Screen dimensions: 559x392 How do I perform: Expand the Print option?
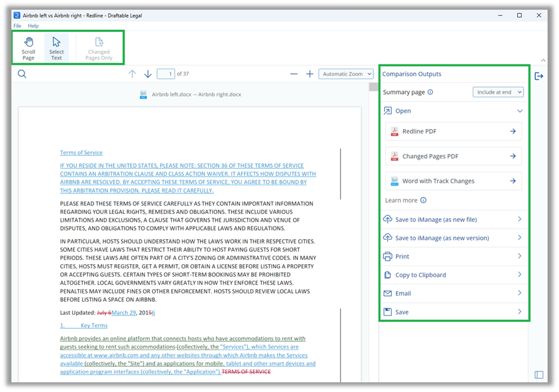453,257
